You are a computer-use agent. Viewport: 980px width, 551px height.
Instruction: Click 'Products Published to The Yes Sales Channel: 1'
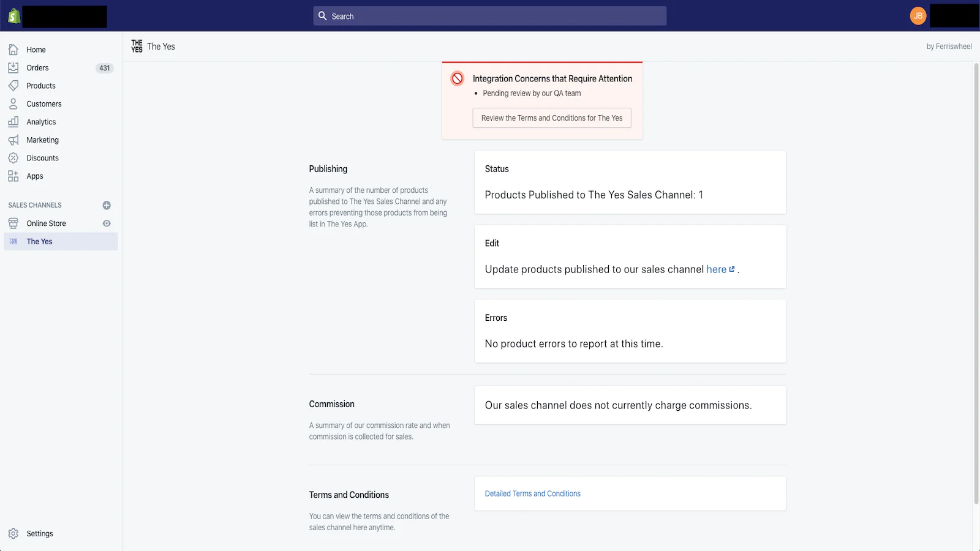(x=594, y=195)
